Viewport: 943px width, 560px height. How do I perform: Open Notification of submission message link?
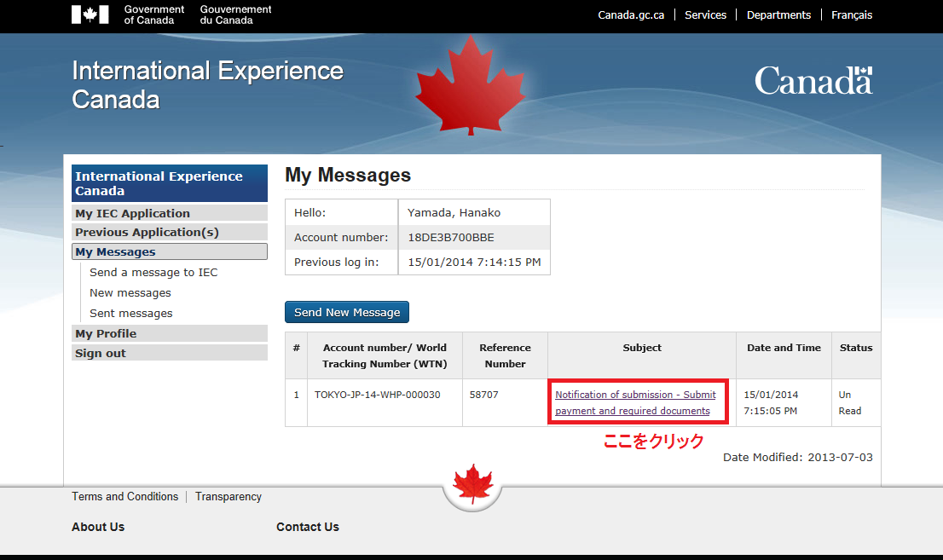click(x=636, y=402)
